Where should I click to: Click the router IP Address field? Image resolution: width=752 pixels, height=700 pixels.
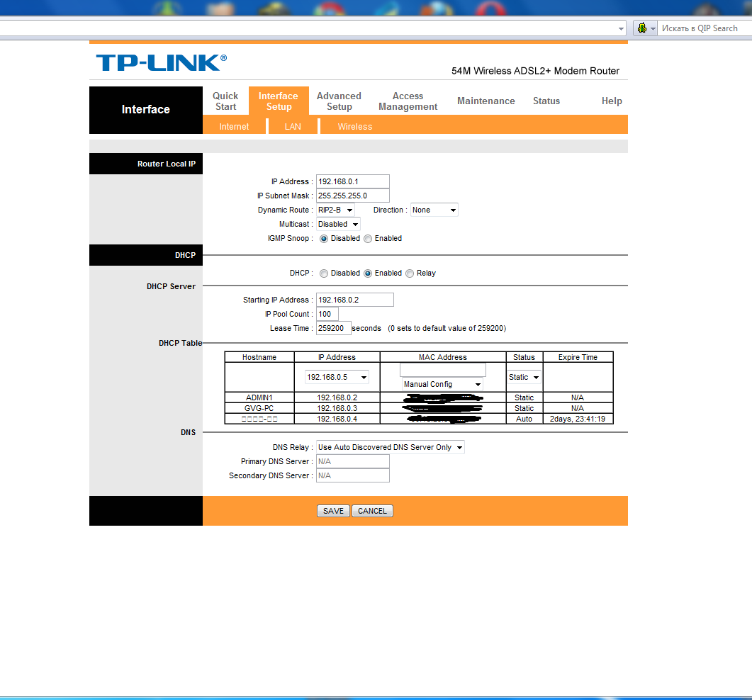(352, 181)
